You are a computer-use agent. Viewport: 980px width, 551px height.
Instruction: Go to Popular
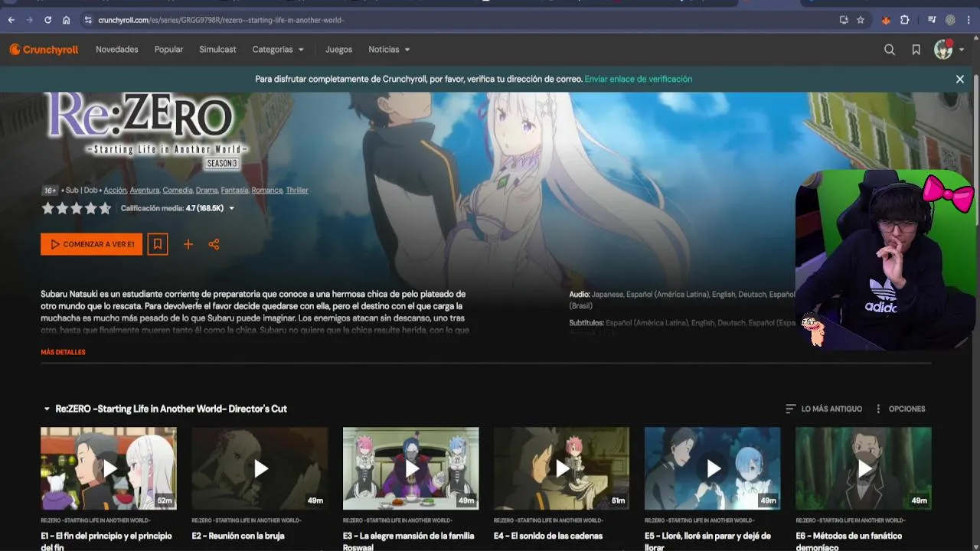click(168, 50)
